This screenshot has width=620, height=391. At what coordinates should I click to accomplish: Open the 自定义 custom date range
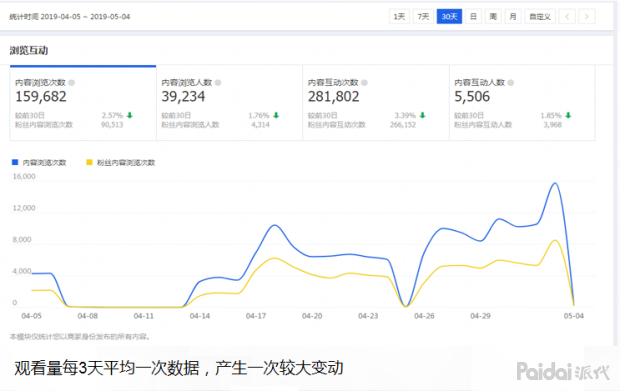(540, 17)
